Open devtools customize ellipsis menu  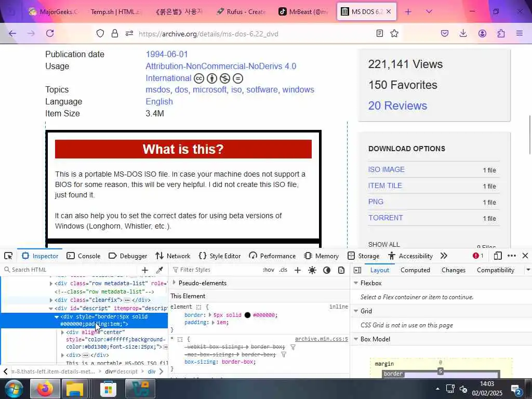pyautogui.click(x=512, y=256)
